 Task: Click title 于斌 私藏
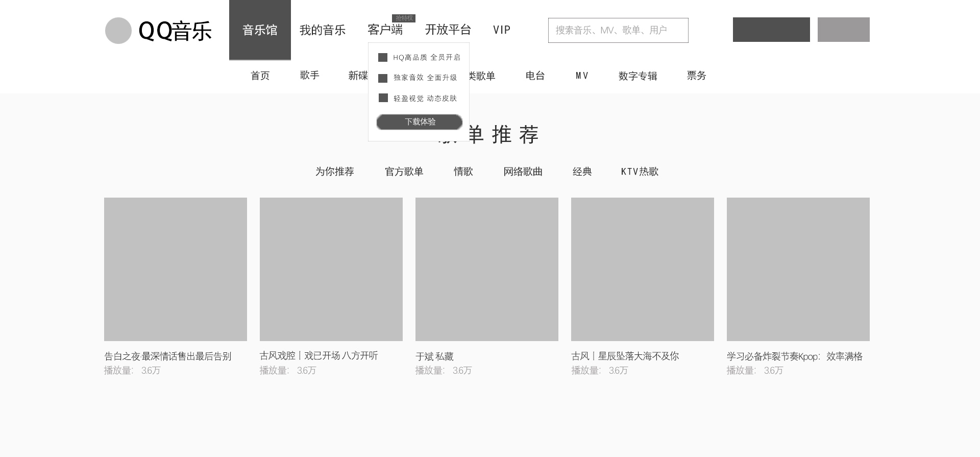434,356
